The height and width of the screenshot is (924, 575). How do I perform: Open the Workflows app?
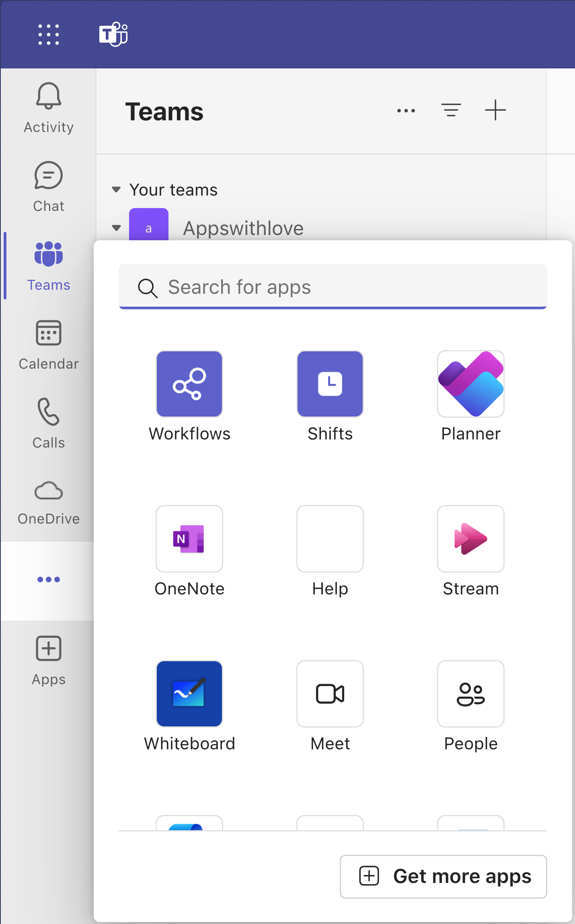pos(189,384)
